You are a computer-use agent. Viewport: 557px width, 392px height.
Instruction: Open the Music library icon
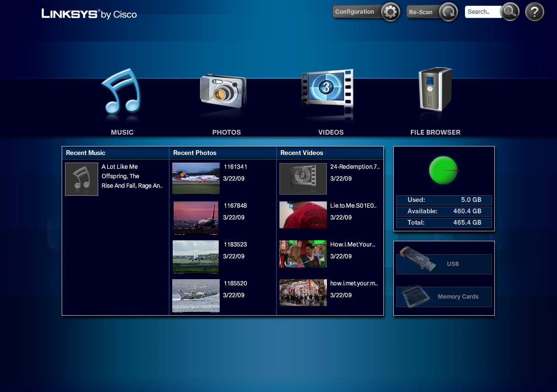(121, 93)
